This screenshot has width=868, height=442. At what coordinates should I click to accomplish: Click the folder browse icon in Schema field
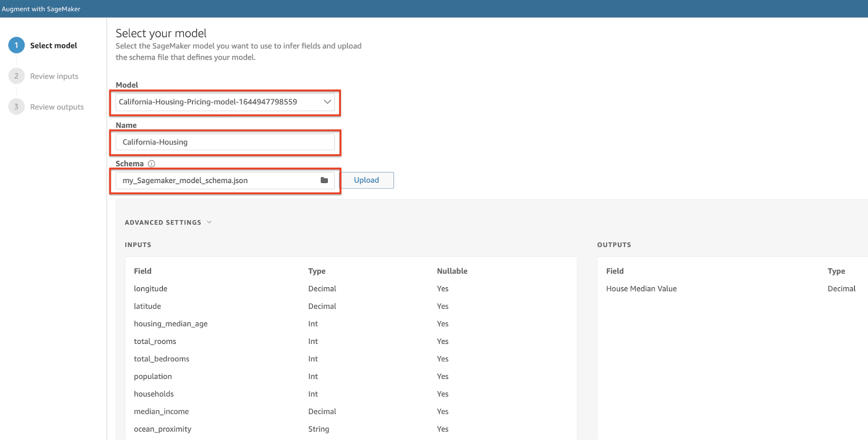[x=324, y=180]
